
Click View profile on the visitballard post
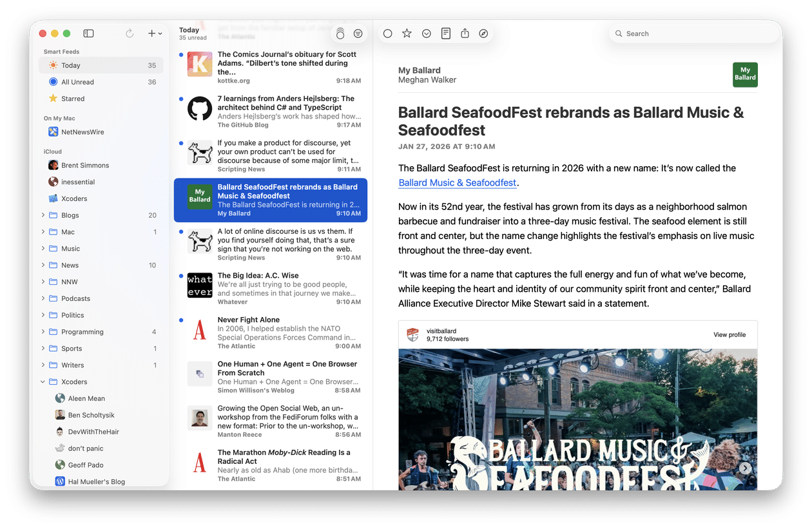click(729, 334)
